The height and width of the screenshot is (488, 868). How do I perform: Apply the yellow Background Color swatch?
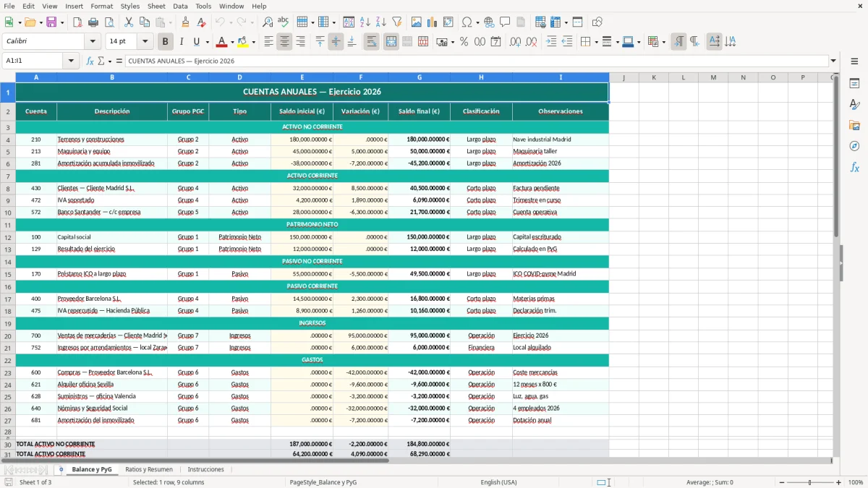(x=243, y=42)
